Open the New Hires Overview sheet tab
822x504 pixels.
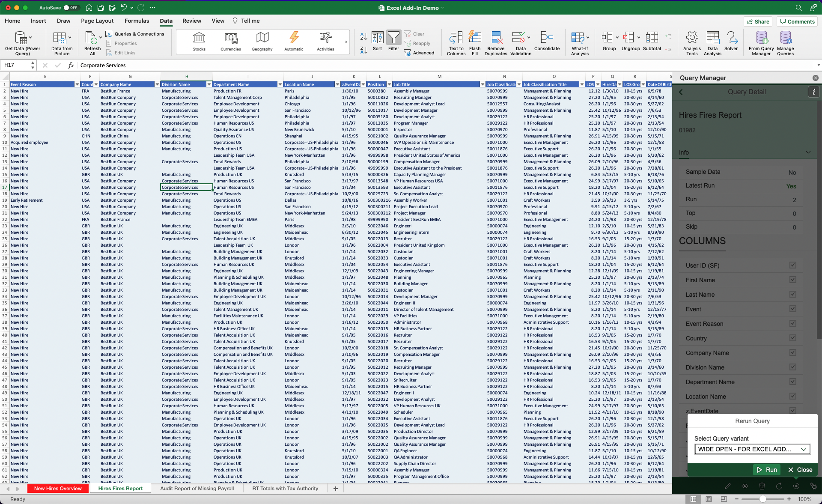pyautogui.click(x=58, y=488)
